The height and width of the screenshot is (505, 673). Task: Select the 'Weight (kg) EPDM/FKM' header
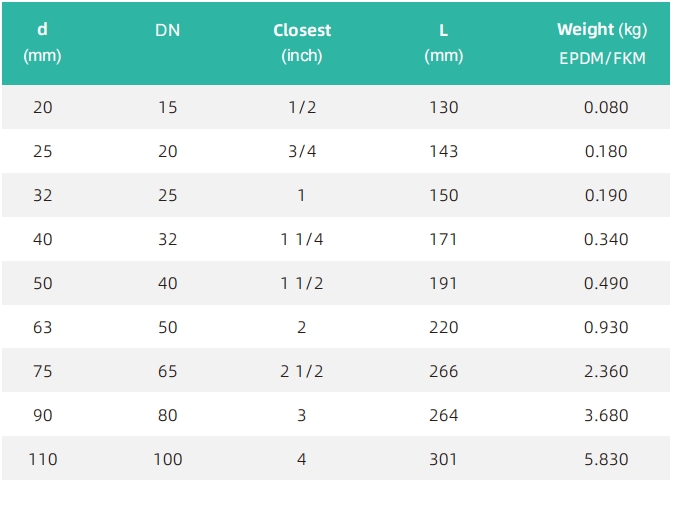coord(602,43)
